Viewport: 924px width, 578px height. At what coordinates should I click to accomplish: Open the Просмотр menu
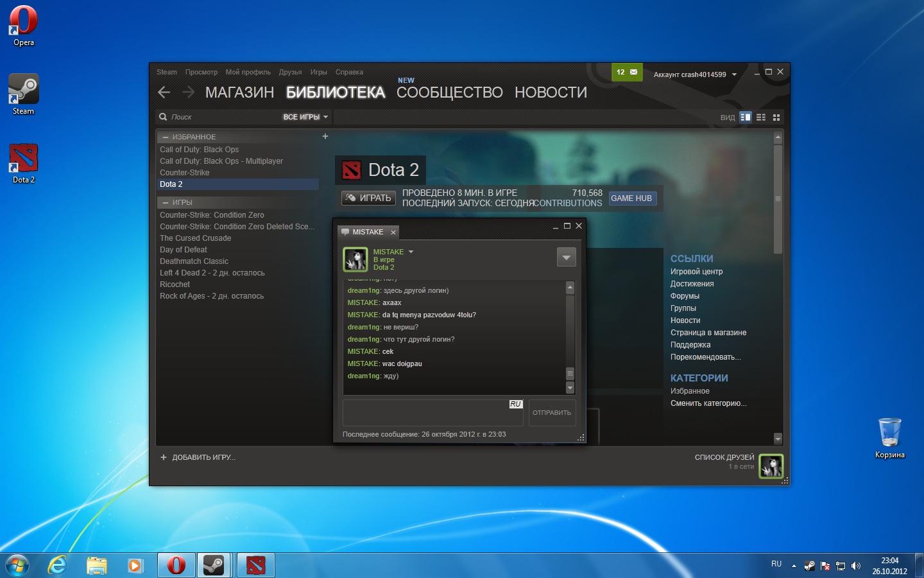click(201, 72)
